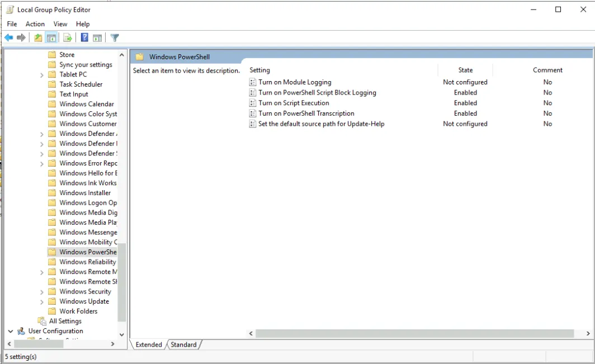Click the Forward arrow toolbar icon

(21, 38)
